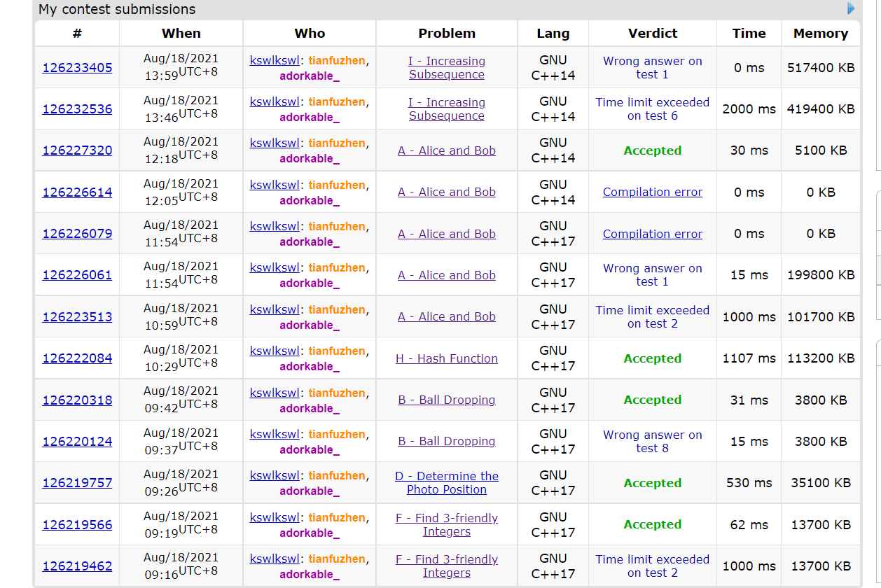The image size is (881, 588).
Task: Open submission 126222084
Action: (77, 358)
